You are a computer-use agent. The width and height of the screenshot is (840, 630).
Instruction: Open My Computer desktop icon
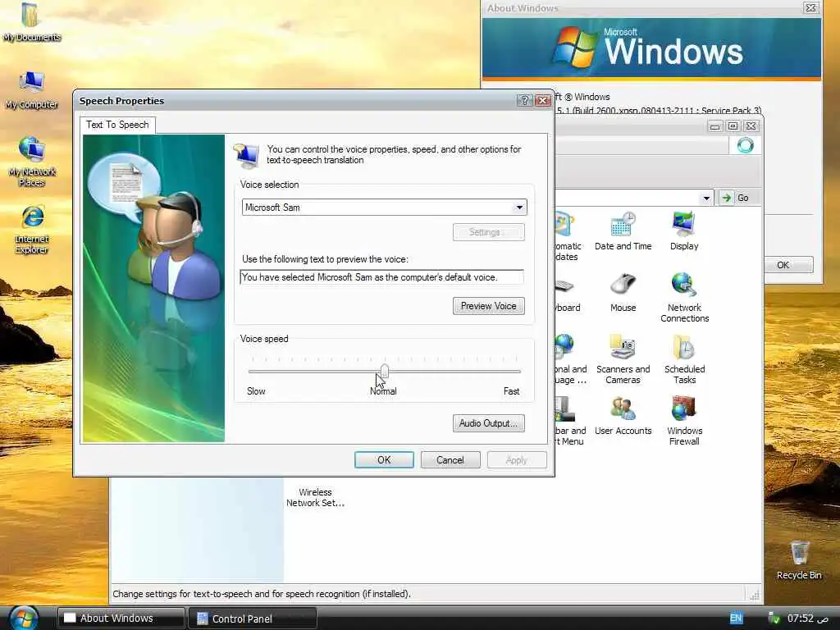coord(31,90)
